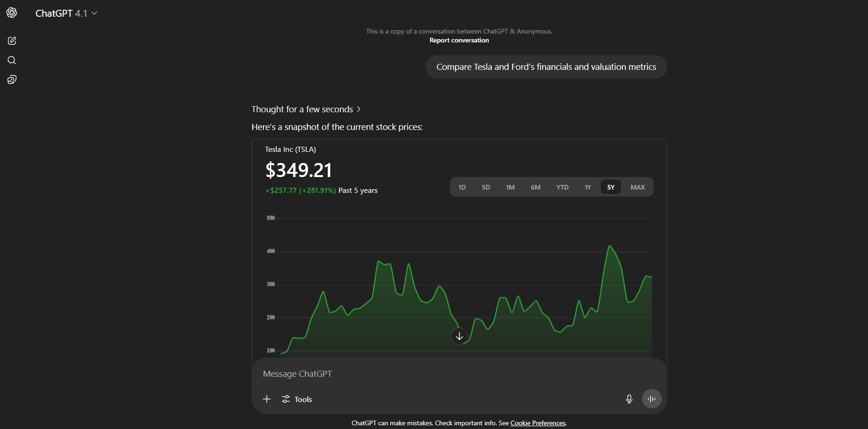
Task: Click the user message about Tesla and Ford
Action: pos(546,67)
